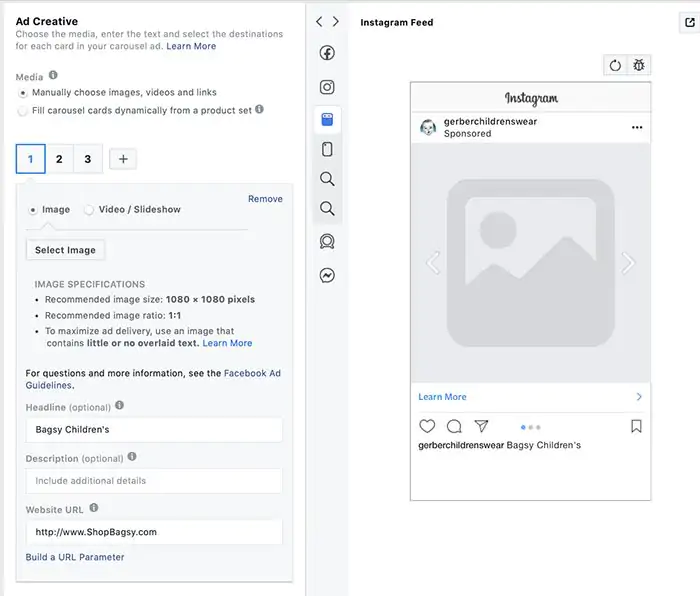Click the Website URL input field

(x=154, y=532)
